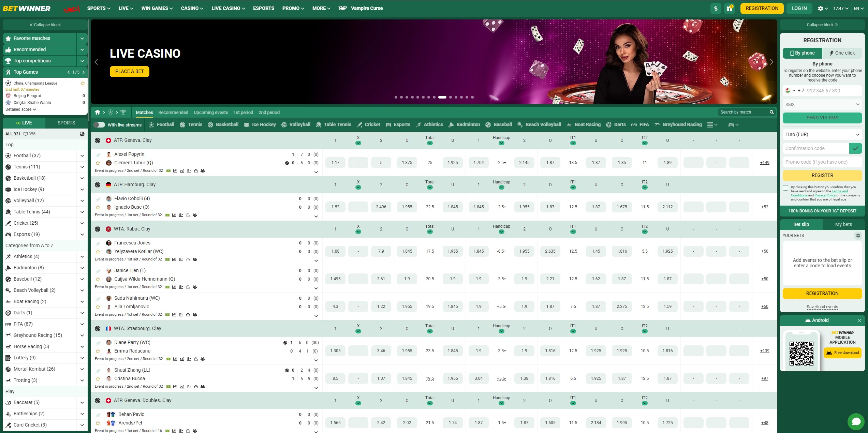Open the gift bonus icon in header
The image size is (868, 433).
(729, 9)
